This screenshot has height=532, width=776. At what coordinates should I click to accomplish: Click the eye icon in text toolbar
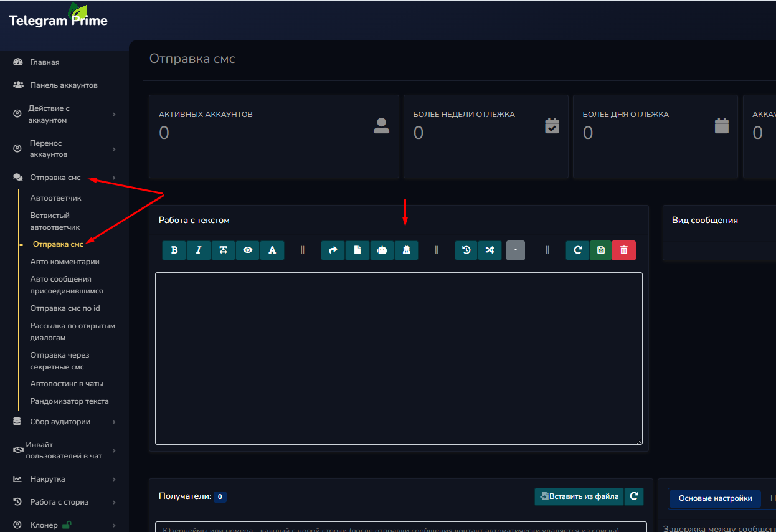[x=248, y=250]
